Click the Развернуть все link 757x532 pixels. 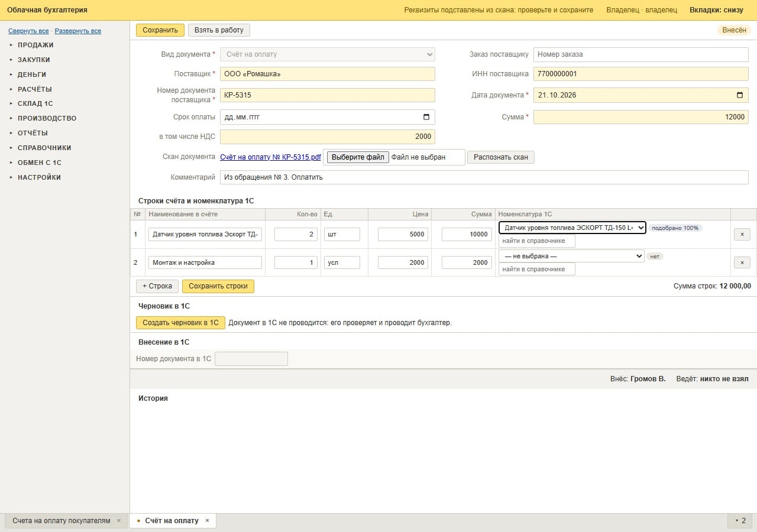pyautogui.click(x=78, y=31)
